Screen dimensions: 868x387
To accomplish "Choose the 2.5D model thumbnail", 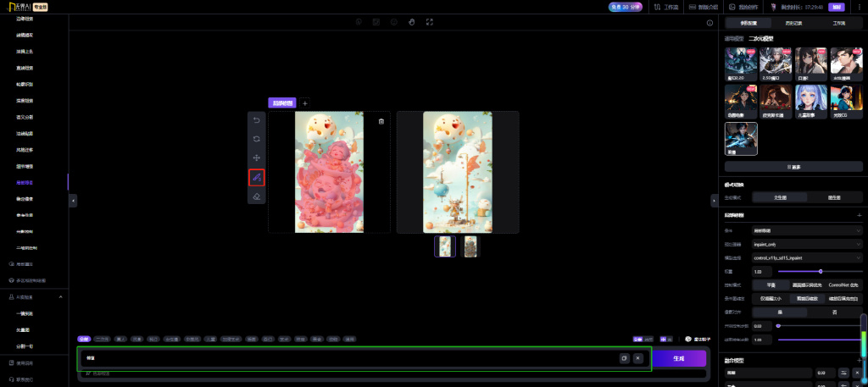I will pos(776,64).
